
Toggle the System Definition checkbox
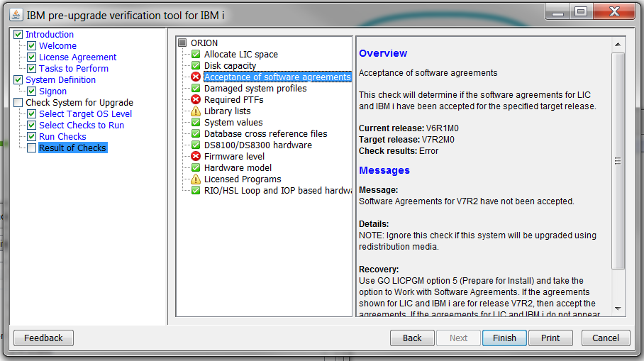click(x=18, y=79)
